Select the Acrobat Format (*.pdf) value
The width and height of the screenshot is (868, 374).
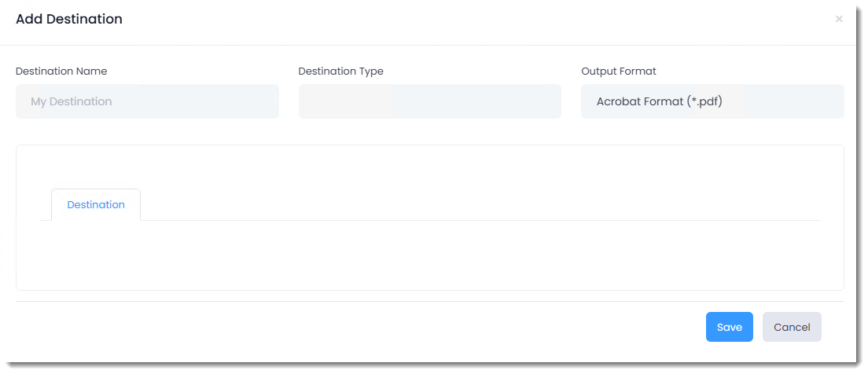(x=660, y=102)
